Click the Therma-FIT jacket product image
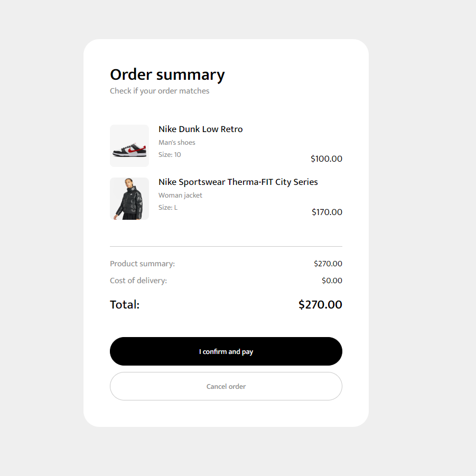This screenshot has height=476, width=476. [129, 198]
